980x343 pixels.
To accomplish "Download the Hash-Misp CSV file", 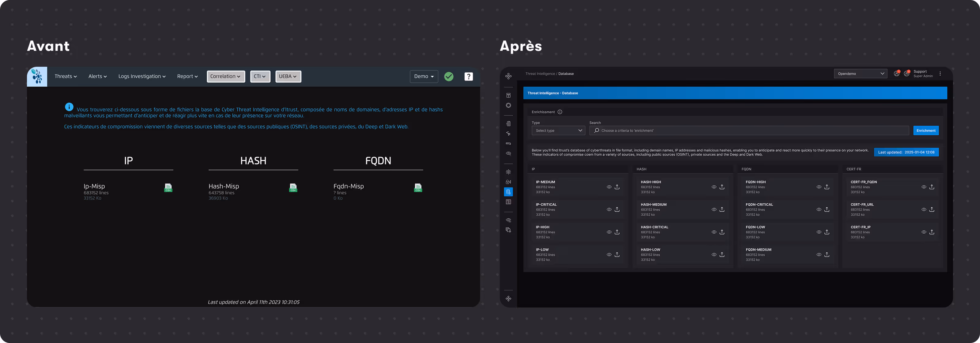I will tap(293, 187).
